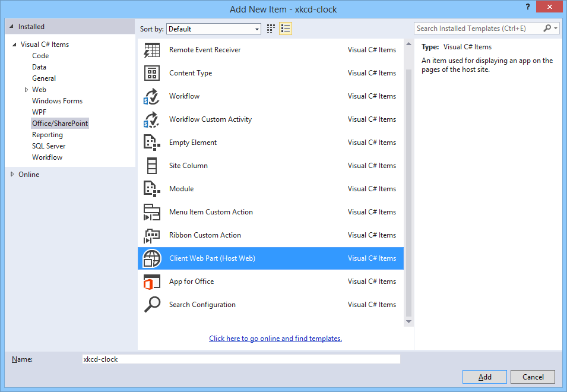Click the App for Office icon
Image resolution: width=567 pixels, height=392 pixels.
pos(152,282)
